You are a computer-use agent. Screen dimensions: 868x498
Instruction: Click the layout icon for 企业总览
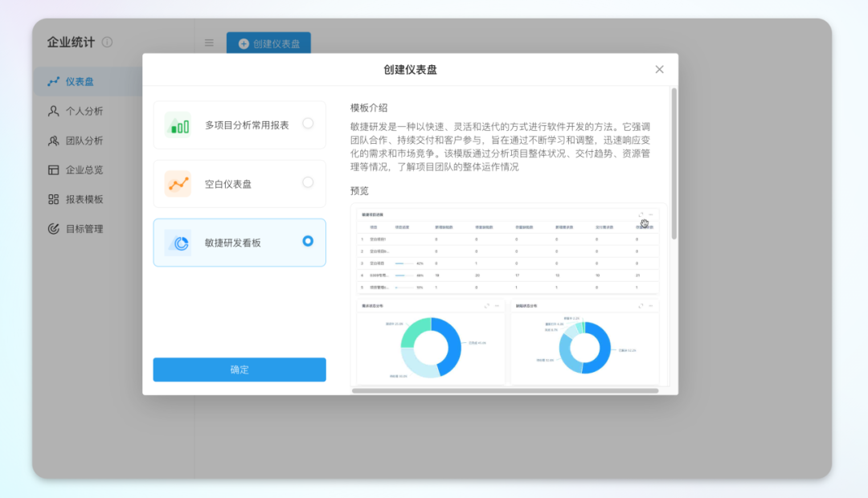53,169
